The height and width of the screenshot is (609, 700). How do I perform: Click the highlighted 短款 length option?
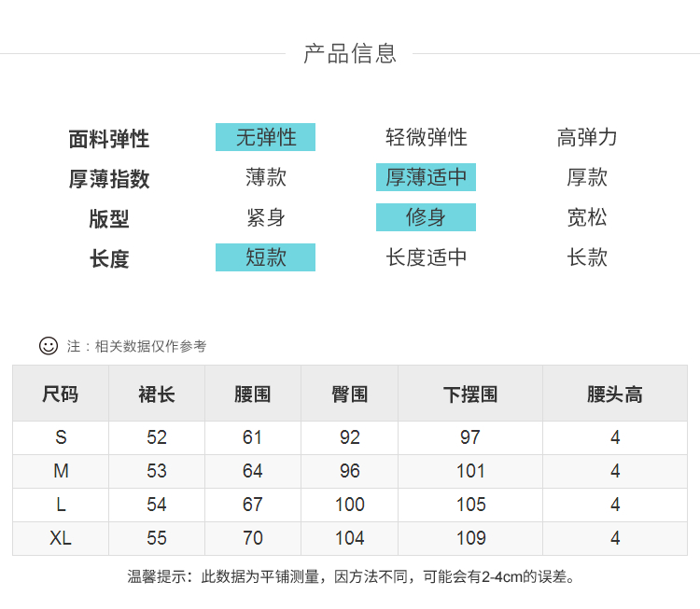265,257
